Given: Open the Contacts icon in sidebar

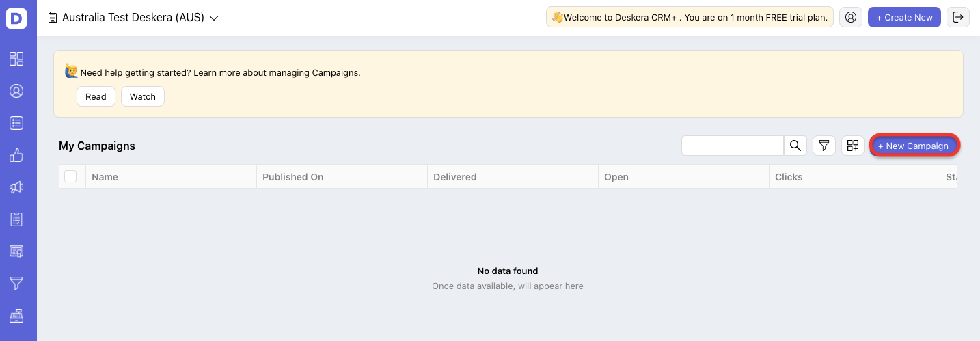Looking at the screenshot, I should coord(16,91).
